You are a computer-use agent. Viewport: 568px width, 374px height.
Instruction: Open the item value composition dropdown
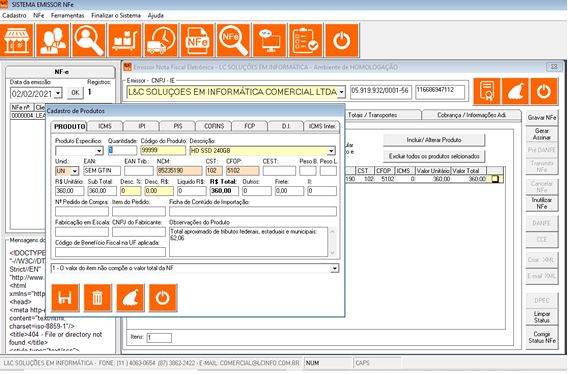click(x=335, y=268)
